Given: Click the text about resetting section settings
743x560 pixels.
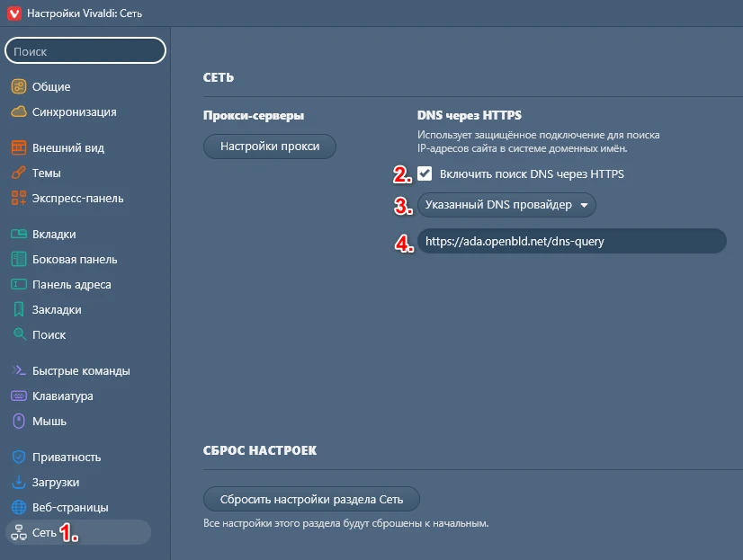Looking at the screenshot, I should 346,523.
